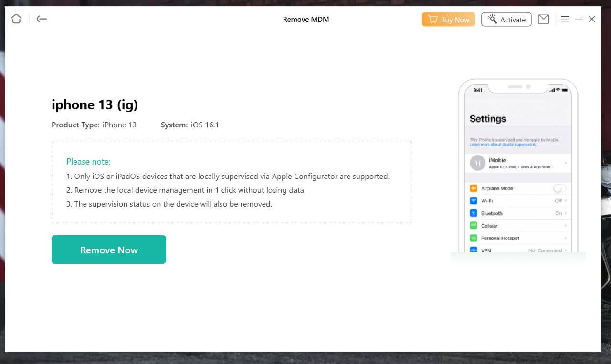611x364 pixels.
Task: Click 'Learn more about device supervision' link
Action: click(503, 145)
